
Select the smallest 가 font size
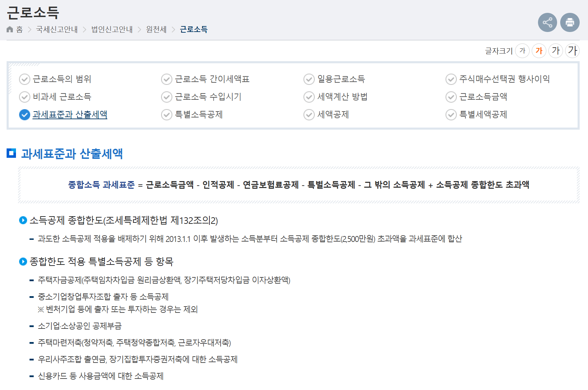click(x=522, y=50)
